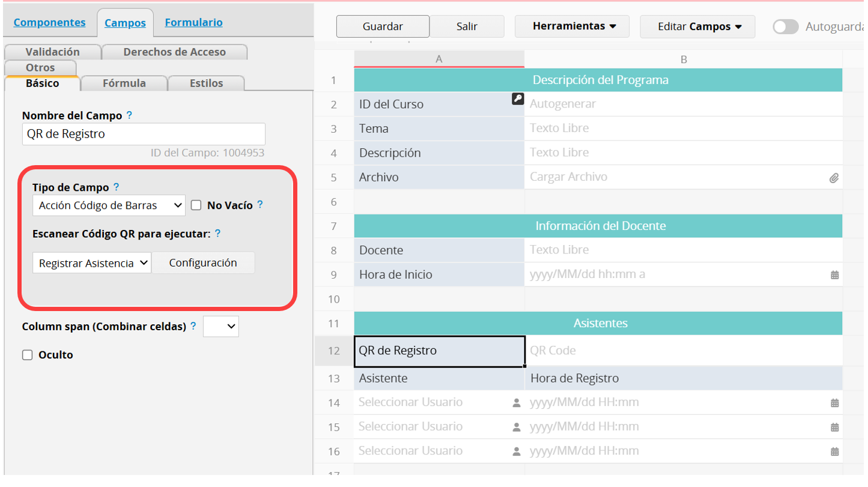This screenshot has height=487, width=868.
Task: Open the Column span dropdown
Action: point(220,327)
